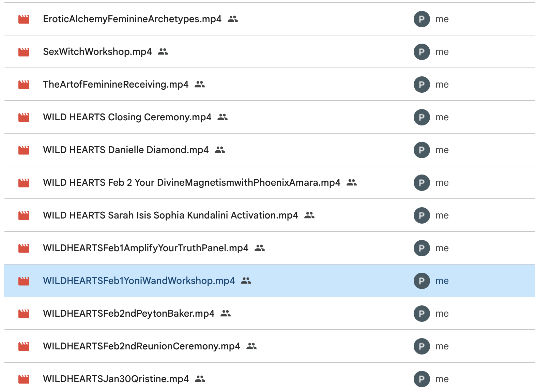Click shared icon beside WILD HEARTS Danielle Diamond.mp4
The width and height of the screenshot is (535, 392).
(220, 150)
